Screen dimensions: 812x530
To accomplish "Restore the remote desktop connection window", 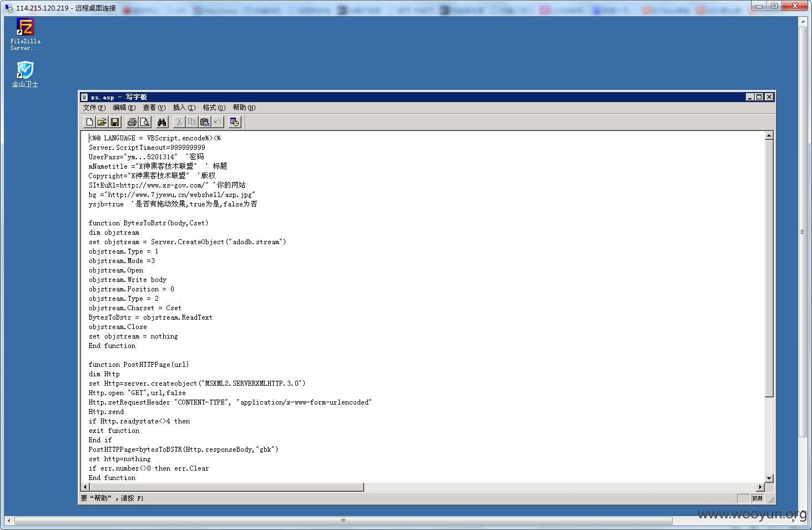I will click(774, 6).
